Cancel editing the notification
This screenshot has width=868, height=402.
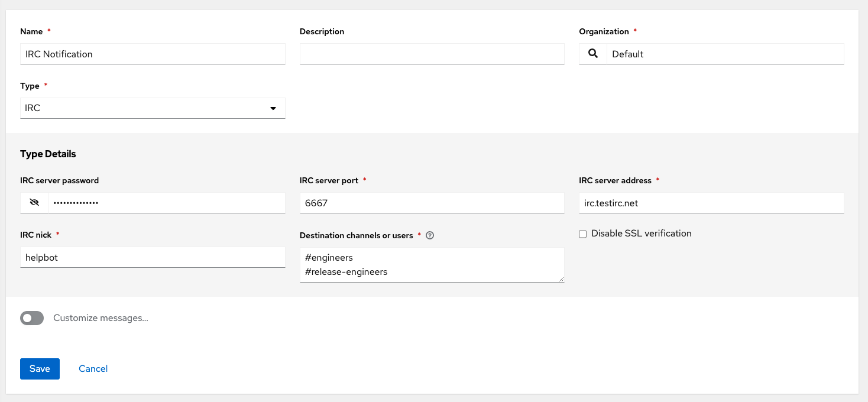(x=93, y=368)
